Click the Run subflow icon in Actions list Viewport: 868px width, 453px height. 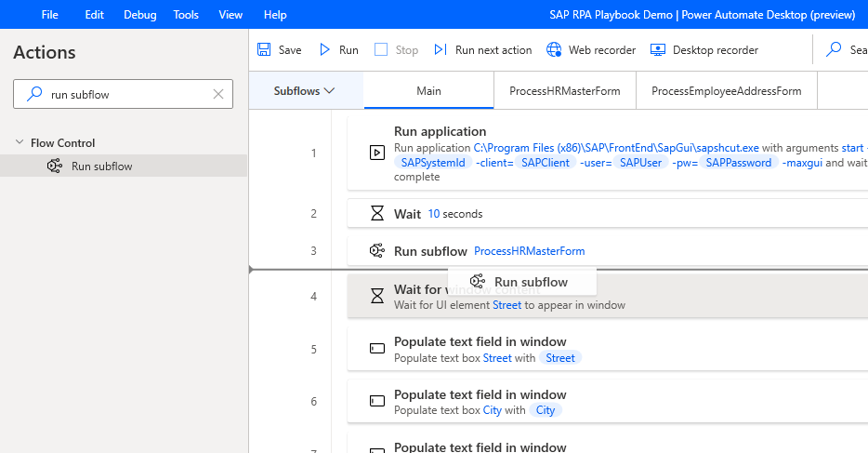(54, 166)
